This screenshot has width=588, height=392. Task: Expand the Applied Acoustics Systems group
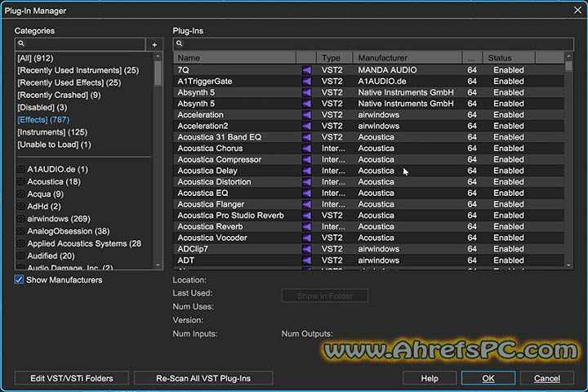21,244
